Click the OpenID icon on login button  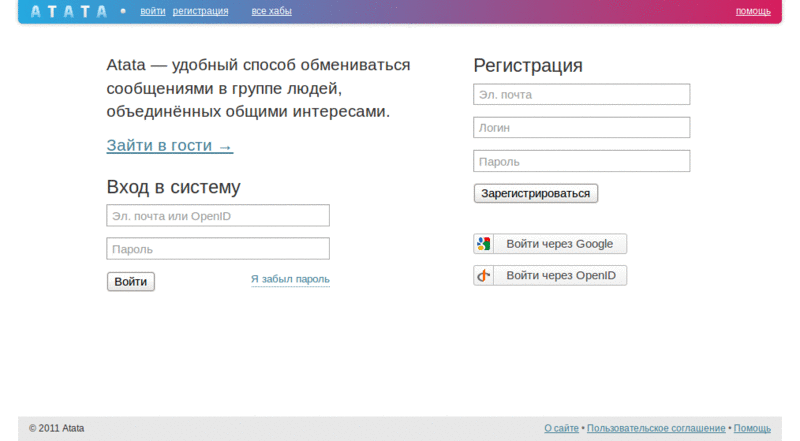(x=483, y=276)
